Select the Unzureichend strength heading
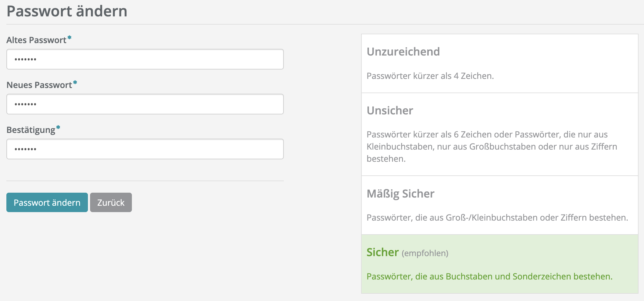The image size is (644, 301). tap(403, 52)
